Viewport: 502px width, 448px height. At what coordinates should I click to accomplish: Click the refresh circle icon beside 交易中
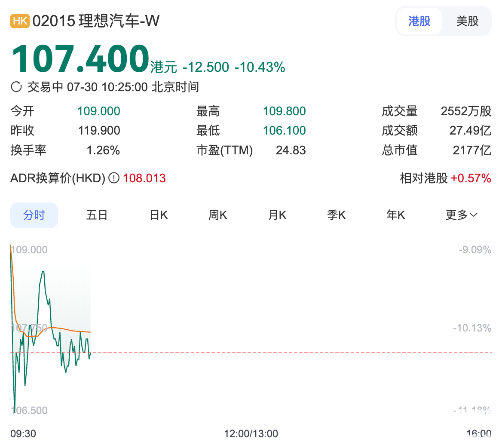click(x=16, y=87)
